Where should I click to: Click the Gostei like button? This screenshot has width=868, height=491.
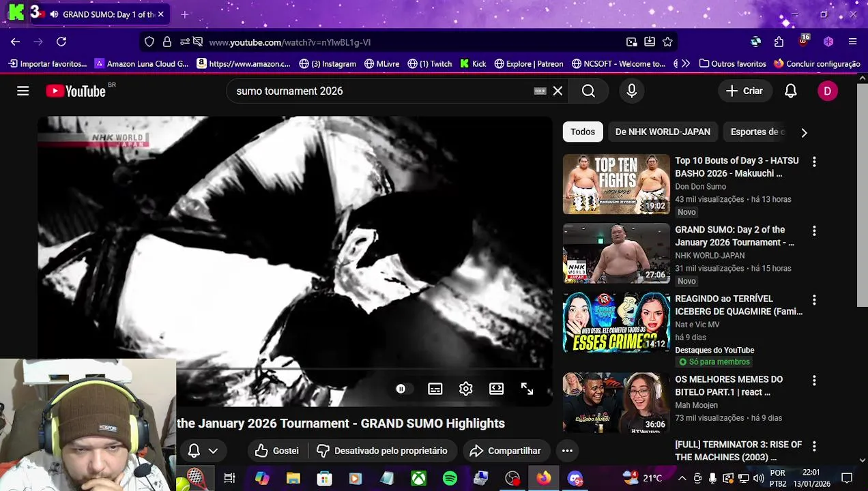click(277, 451)
